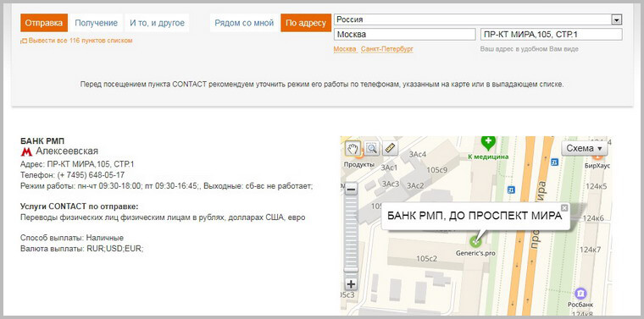This screenshot has width=644, height=319.
Task: Click building label 124к7 on map
Action: coord(591,250)
